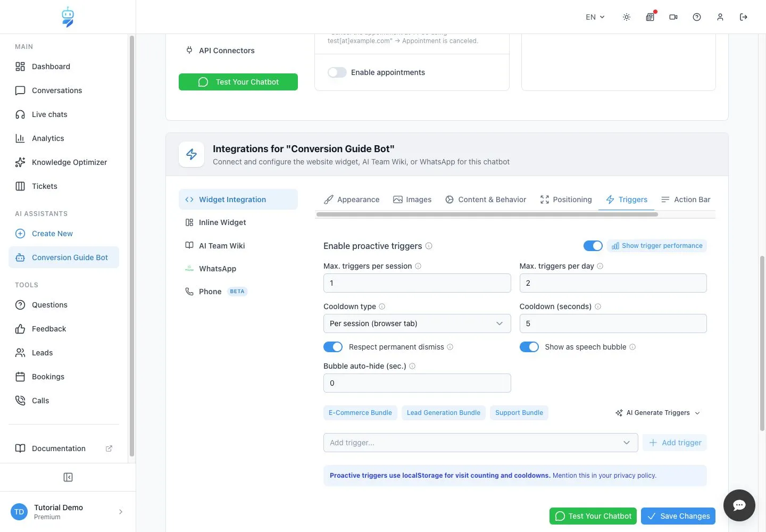Focus Cooldown (seconds) input field
Screen dimensions: 766x532
click(613, 323)
